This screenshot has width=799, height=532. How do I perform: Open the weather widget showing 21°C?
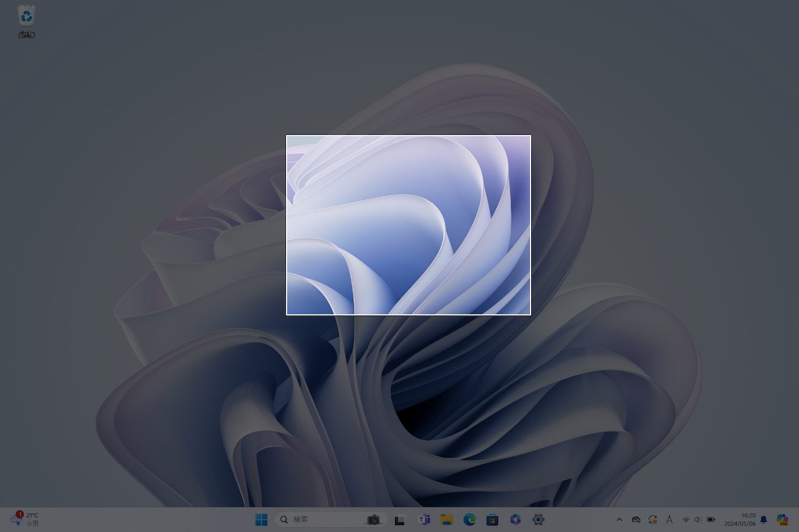coord(25,519)
